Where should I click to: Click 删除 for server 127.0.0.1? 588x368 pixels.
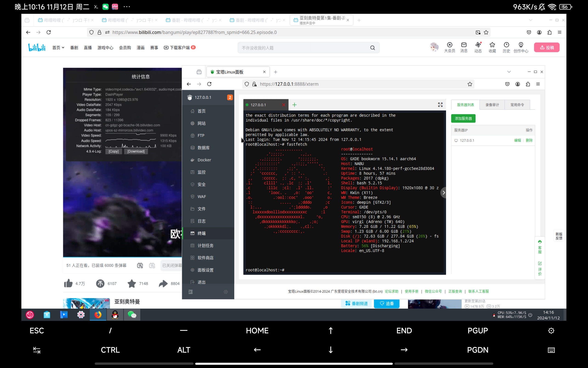(529, 141)
